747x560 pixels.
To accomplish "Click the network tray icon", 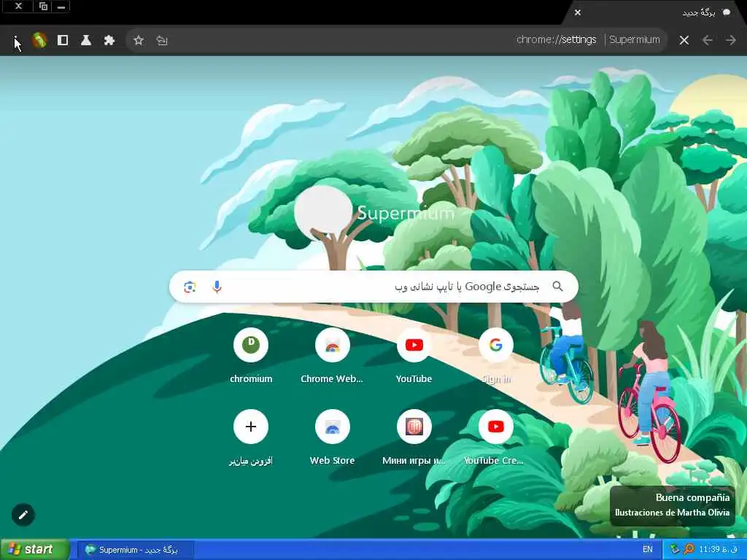I will point(675,550).
